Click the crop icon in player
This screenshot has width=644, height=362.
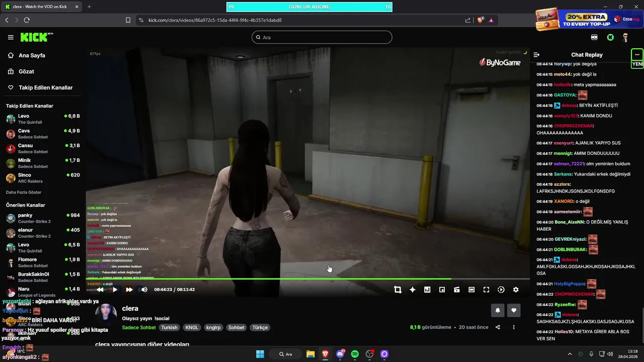(x=397, y=290)
